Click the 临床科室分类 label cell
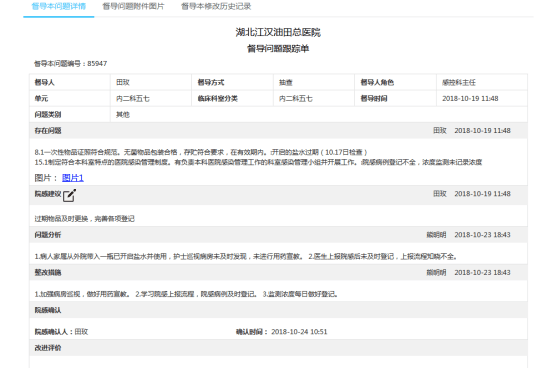The width and height of the screenshot is (554, 369). 232,99
